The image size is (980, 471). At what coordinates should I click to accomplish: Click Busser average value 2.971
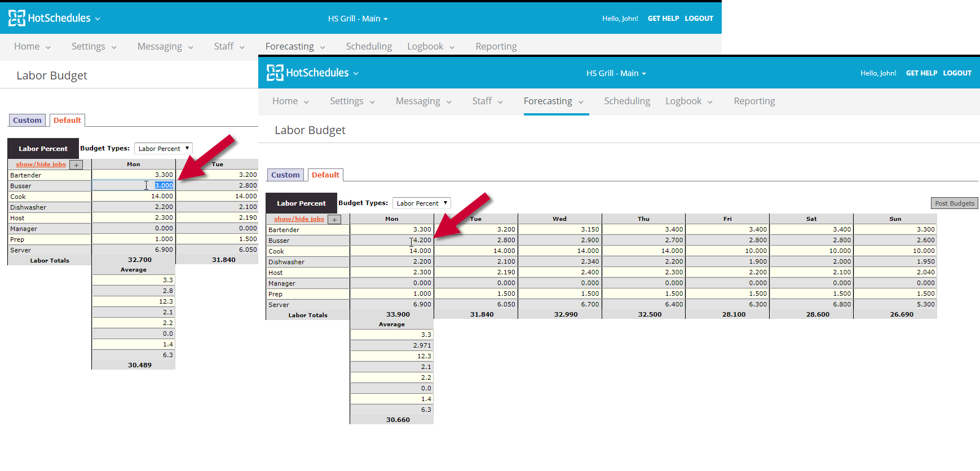[x=392, y=346]
